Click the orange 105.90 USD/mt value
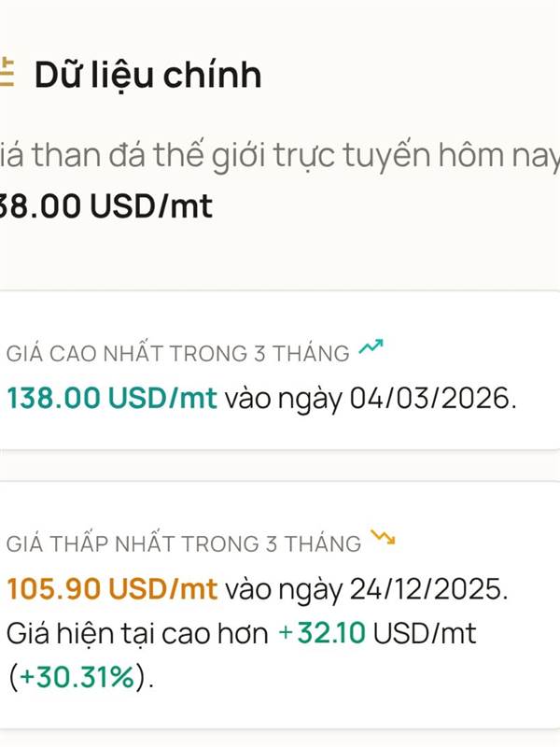560x747 pixels. tap(112, 589)
